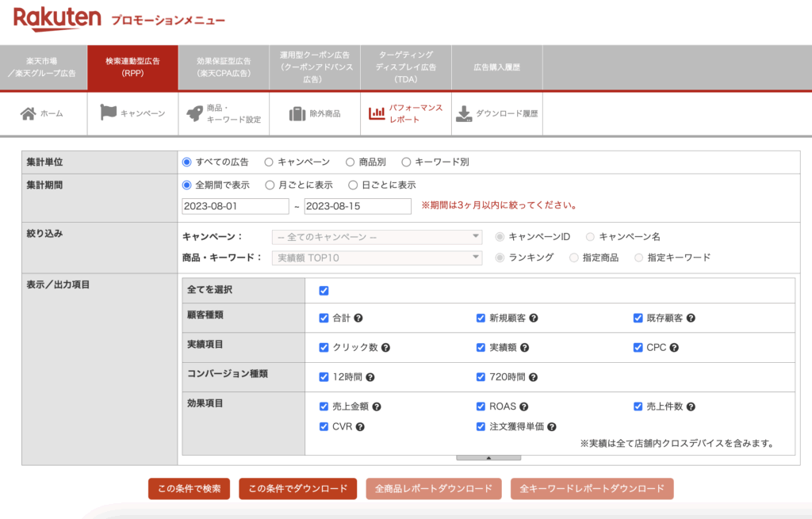
Task: Open help icon next to 売上金額
Action: pos(377,406)
